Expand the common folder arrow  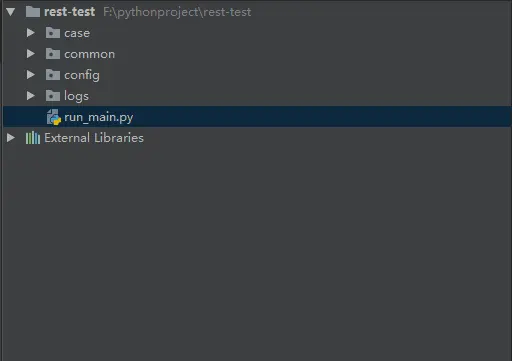tap(31, 54)
